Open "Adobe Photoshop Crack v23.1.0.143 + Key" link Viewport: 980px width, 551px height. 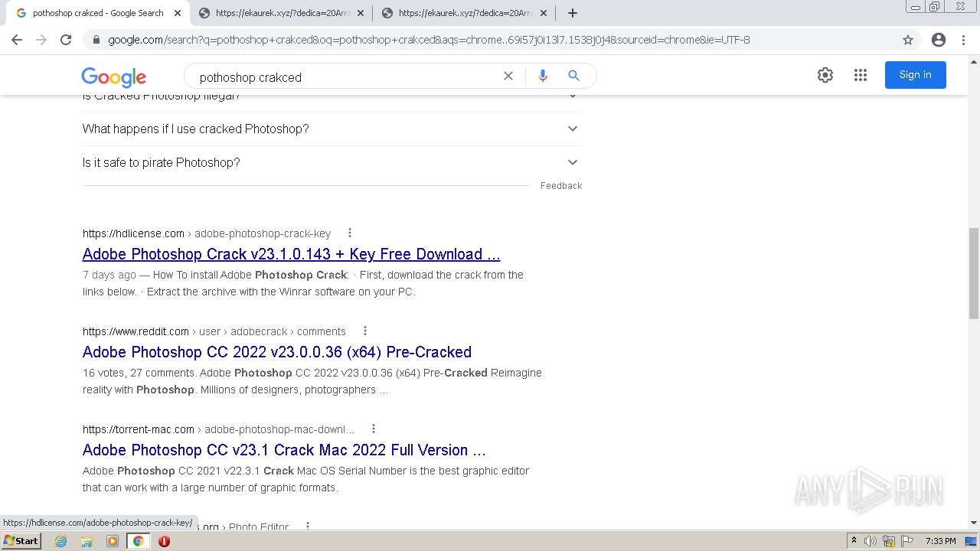(x=291, y=254)
